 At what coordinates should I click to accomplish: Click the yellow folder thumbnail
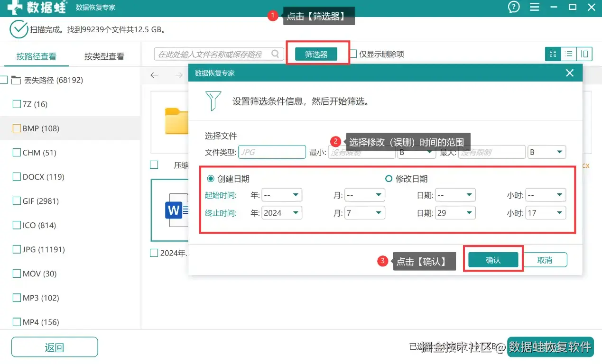point(176,121)
